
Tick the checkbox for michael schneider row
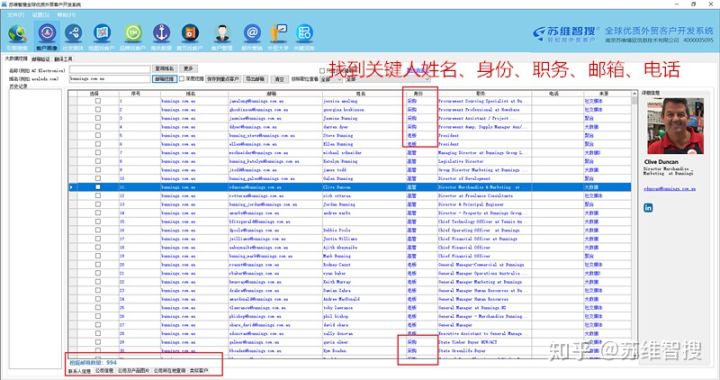98,152
